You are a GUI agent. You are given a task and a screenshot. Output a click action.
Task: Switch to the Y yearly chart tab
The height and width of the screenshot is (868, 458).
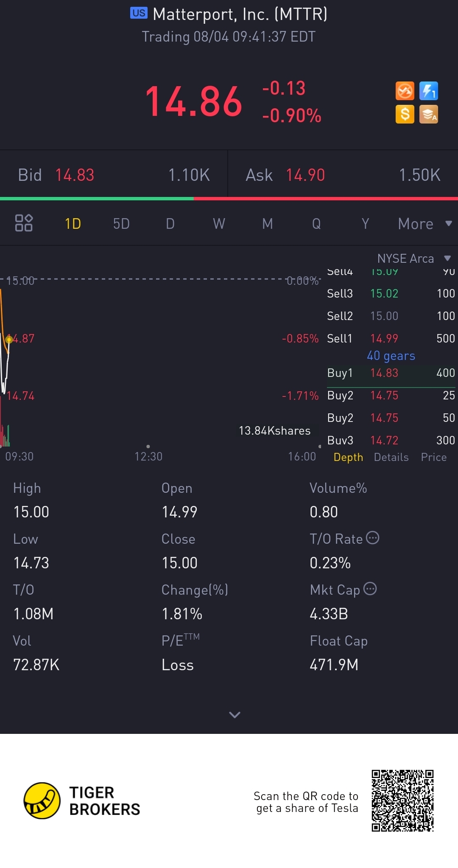(x=365, y=224)
